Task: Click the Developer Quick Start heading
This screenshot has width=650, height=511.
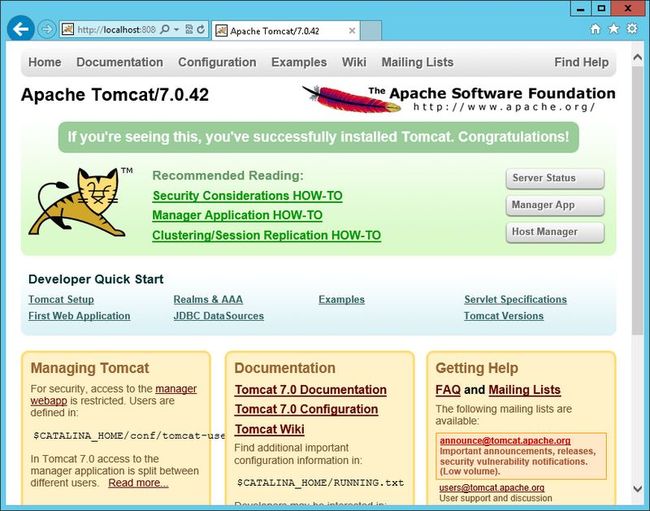Action: (x=96, y=279)
